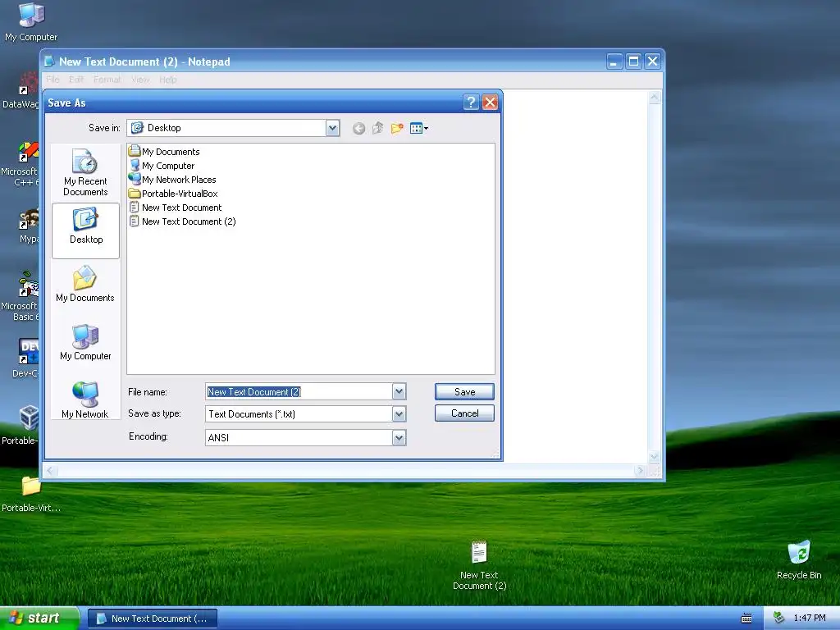Maximize the Notepad window
This screenshot has width=840, height=630.
tap(633, 62)
